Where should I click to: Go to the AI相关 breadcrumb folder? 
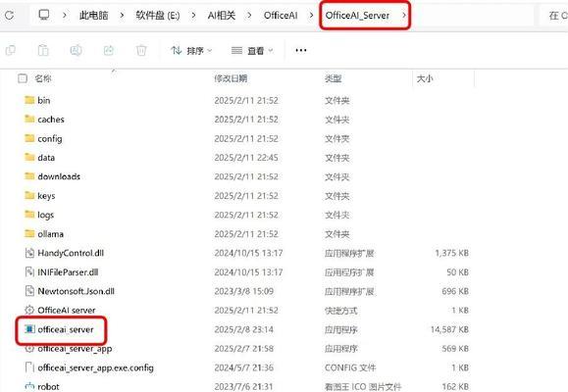[x=222, y=16]
